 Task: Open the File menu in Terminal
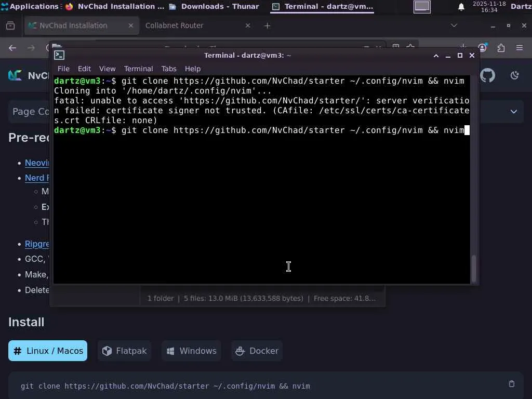[x=63, y=69]
